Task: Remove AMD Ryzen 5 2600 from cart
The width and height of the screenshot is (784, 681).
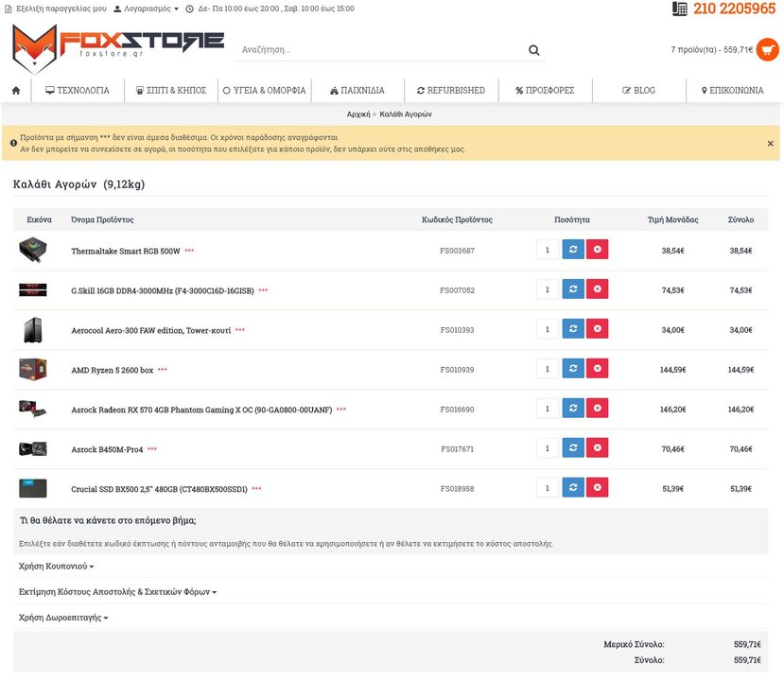Action: pyautogui.click(x=597, y=369)
